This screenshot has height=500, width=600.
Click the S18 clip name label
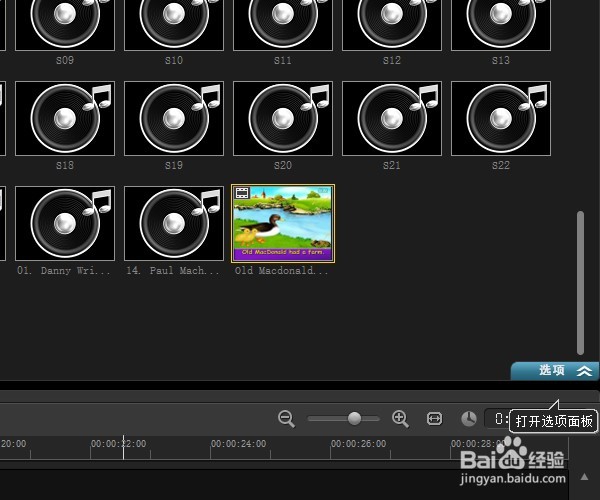point(65,165)
